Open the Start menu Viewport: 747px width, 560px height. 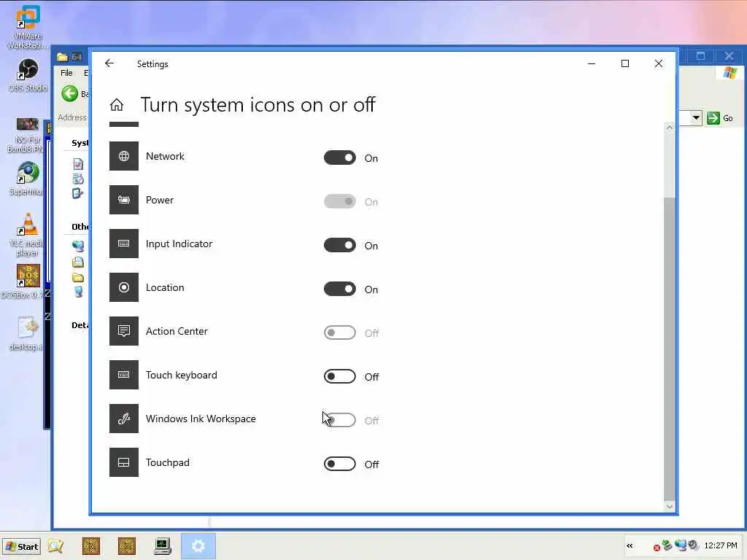coord(21,546)
